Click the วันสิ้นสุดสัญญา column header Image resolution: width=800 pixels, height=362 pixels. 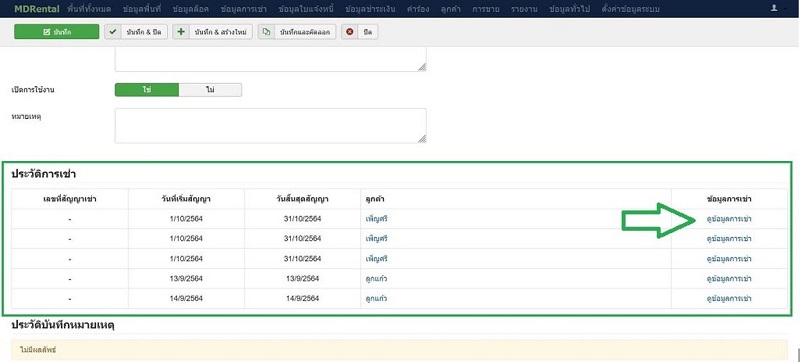pyautogui.click(x=303, y=199)
